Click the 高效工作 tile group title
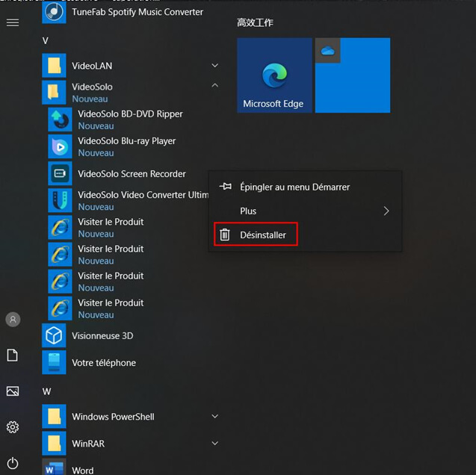476x475 pixels. tap(255, 22)
